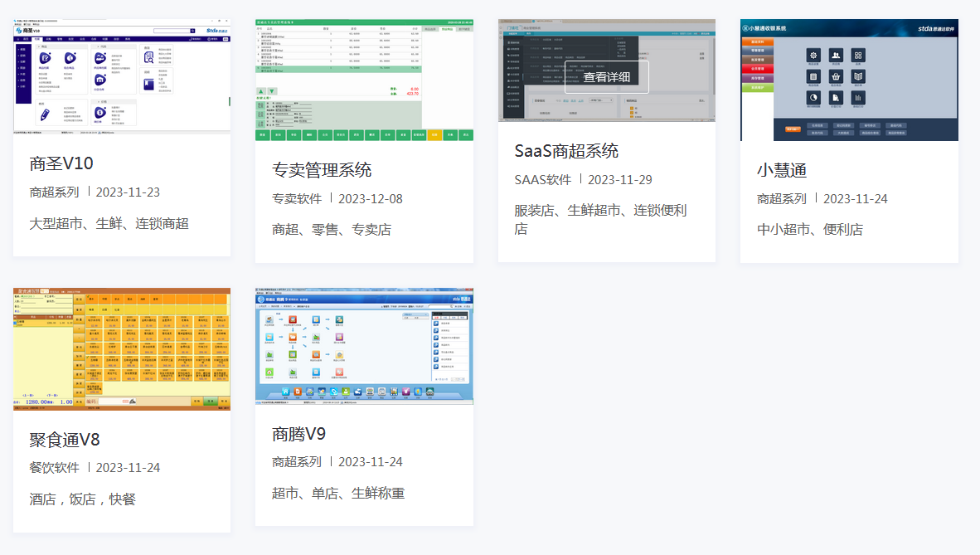980x555 pixels.
Task: Open the 商腾V9 product title
Action: pos(298,434)
